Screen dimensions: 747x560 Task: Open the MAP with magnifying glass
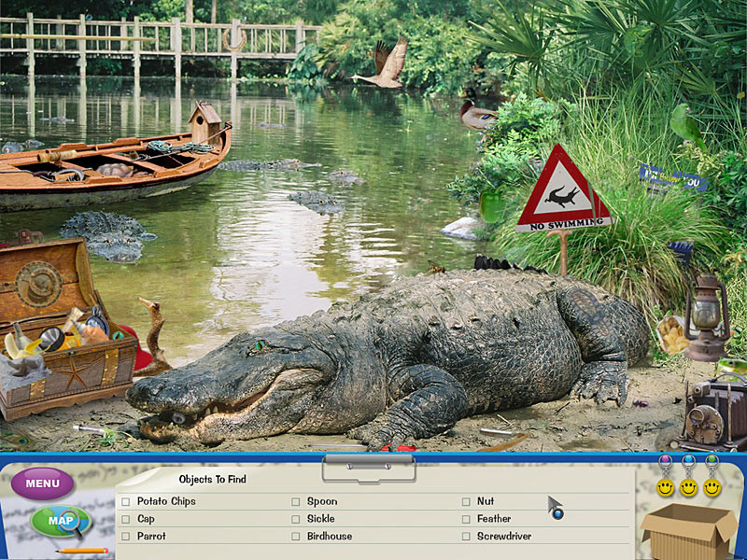60,522
